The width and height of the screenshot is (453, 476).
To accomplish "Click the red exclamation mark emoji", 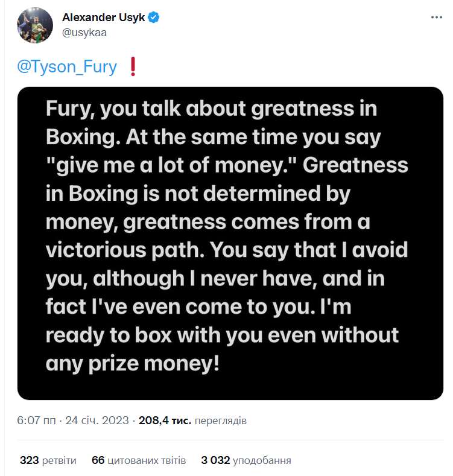I will coord(133,66).
